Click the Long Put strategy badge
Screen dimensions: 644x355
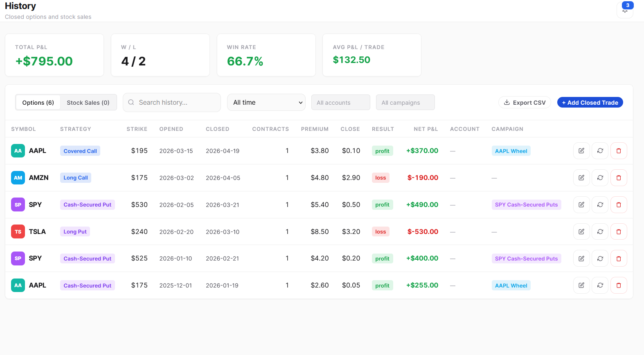(75, 231)
